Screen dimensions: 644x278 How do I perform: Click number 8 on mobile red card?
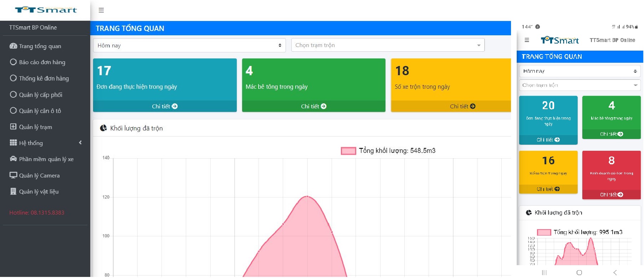(612, 160)
